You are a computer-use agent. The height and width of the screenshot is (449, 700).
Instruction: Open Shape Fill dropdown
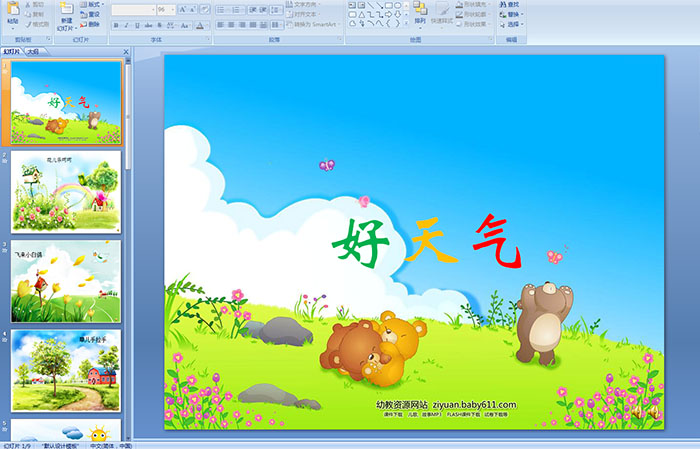(474, 4)
